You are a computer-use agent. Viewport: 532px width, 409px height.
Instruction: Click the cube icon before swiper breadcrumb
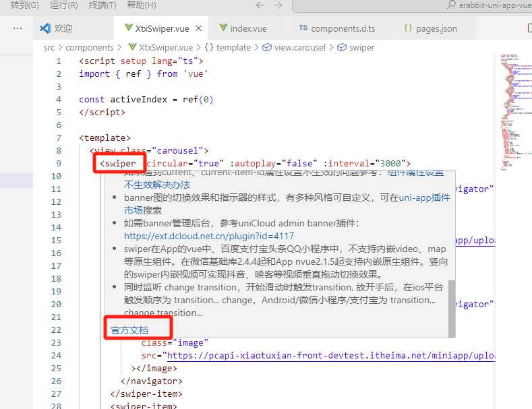pyautogui.click(x=342, y=47)
